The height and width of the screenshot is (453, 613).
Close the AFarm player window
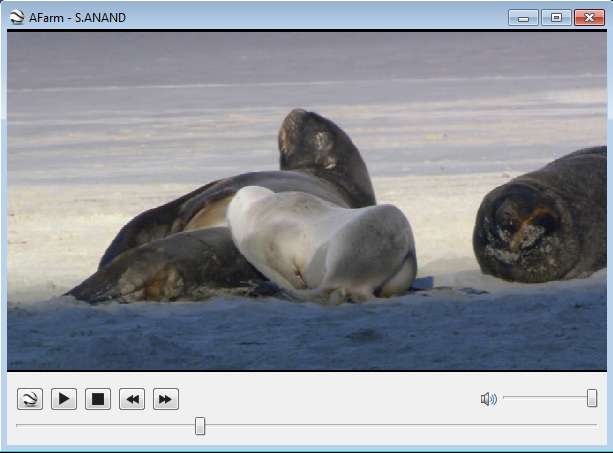[x=588, y=17]
